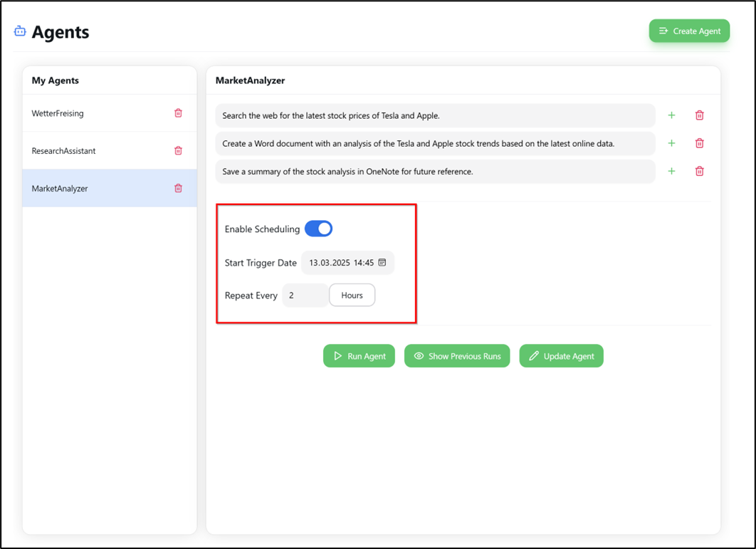Viewport: 756px width, 549px height.
Task: Click the Start Trigger Date field
Action: point(340,263)
